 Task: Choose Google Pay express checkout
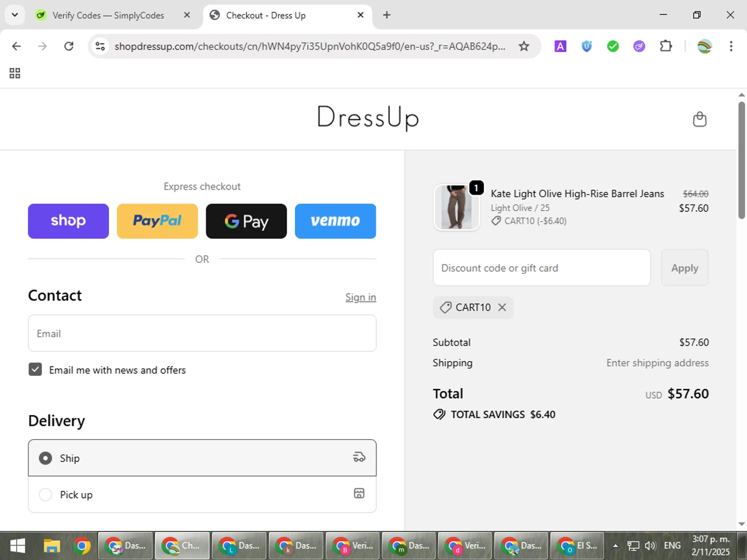click(x=247, y=221)
